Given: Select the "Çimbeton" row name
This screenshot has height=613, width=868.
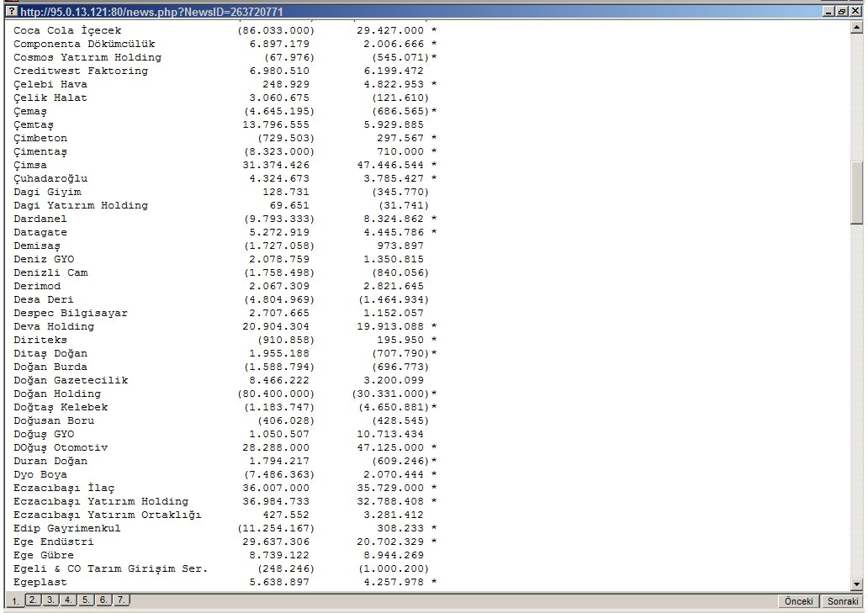Looking at the screenshot, I should click(x=40, y=138).
